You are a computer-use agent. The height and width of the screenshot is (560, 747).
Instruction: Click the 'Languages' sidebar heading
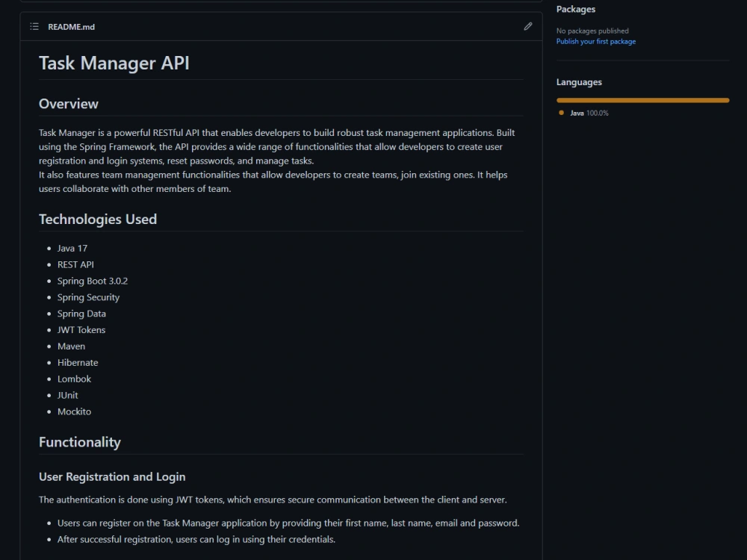tap(578, 81)
